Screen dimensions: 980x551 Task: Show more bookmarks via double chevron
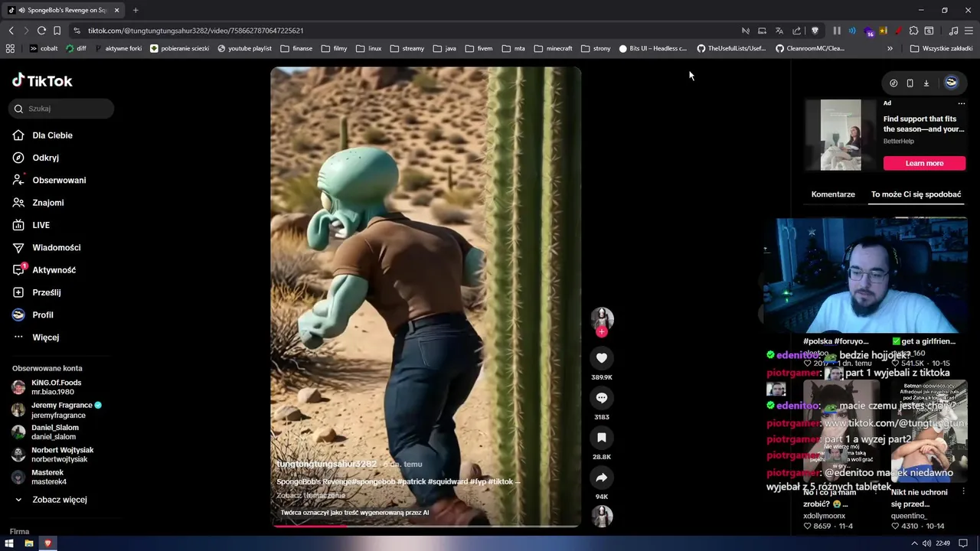tap(890, 48)
